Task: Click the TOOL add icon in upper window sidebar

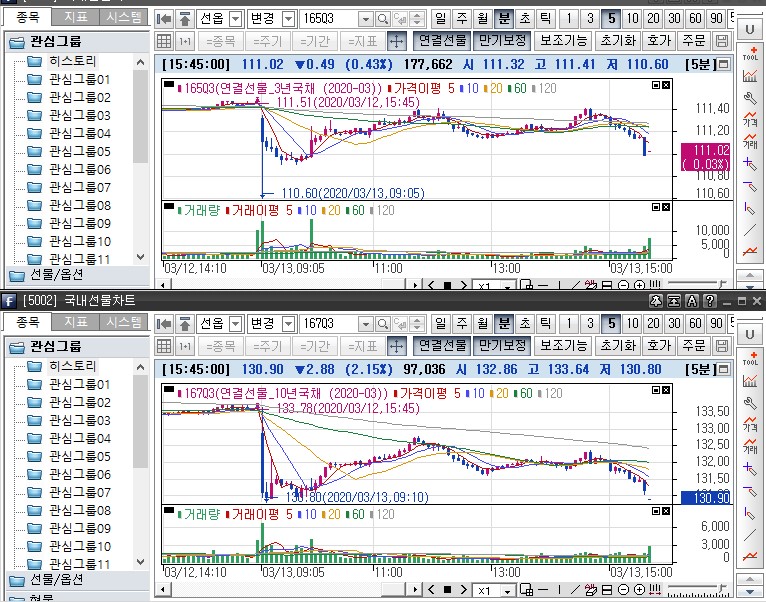Action: 750,53
